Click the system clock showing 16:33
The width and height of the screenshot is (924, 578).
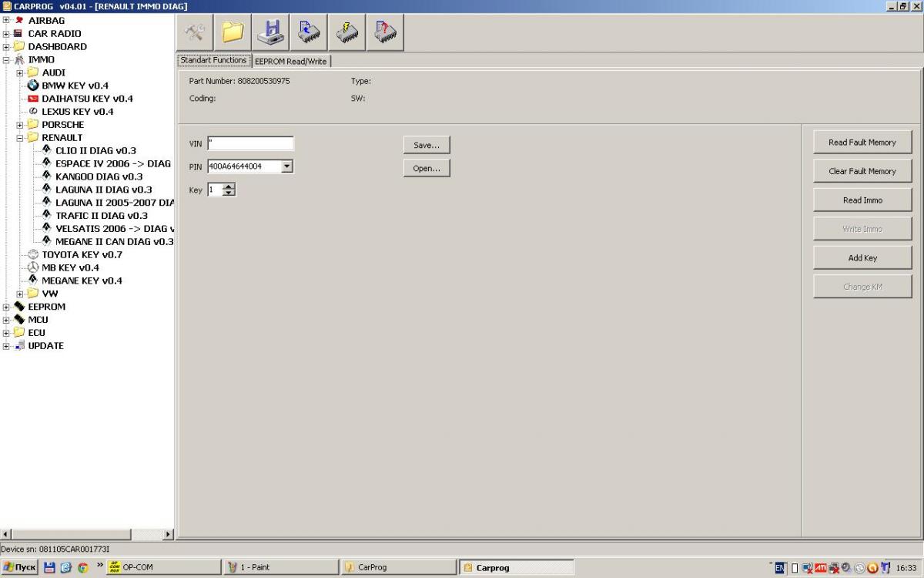[x=906, y=568]
